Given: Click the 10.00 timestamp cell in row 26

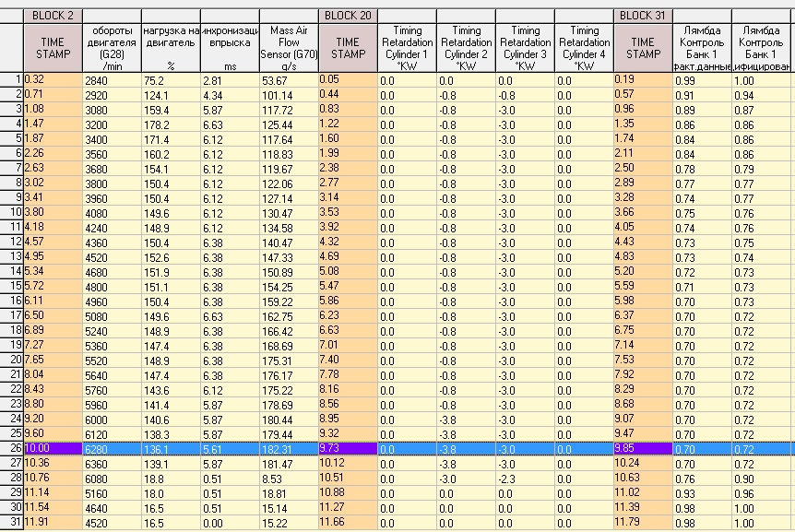Looking at the screenshot, I should [53, 448].
